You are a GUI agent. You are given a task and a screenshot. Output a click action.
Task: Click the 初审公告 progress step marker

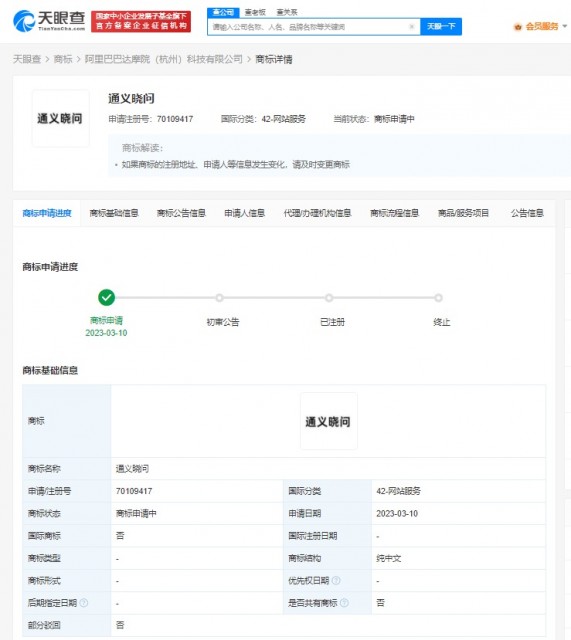[220, 298]
